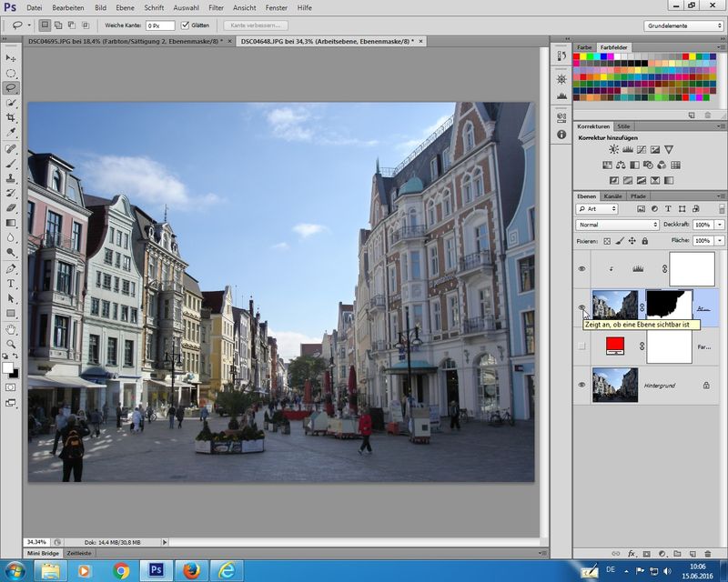This screenshot has width=728, height=582.
Task: Select the Move tool
Action: (x=11, y=58)
